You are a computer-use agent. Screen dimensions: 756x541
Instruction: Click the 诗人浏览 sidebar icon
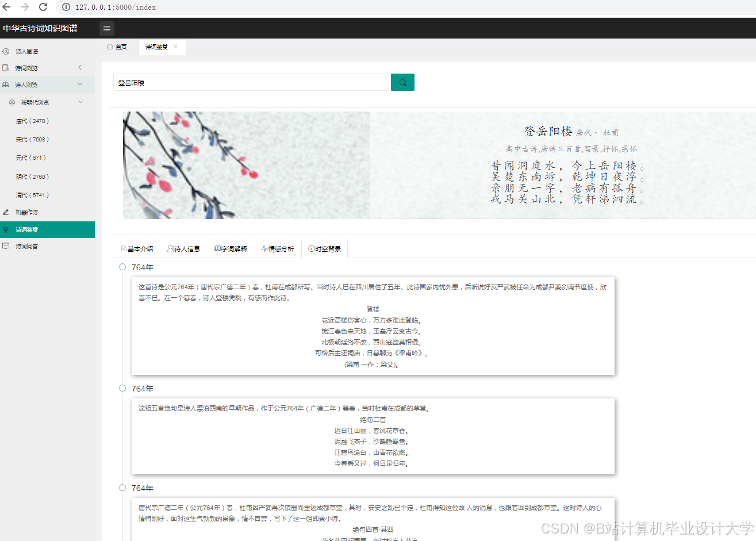(x=7, y=84)
